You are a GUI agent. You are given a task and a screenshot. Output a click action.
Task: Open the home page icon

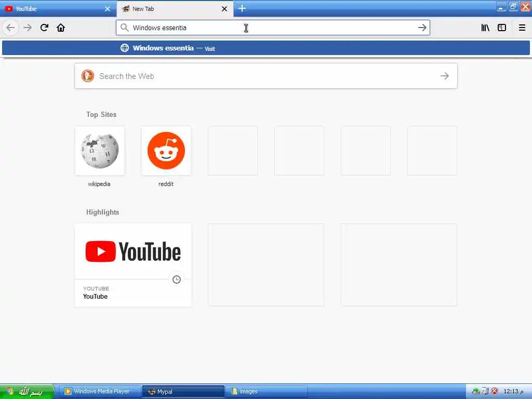pyautogui.click(x=61, y=28)
